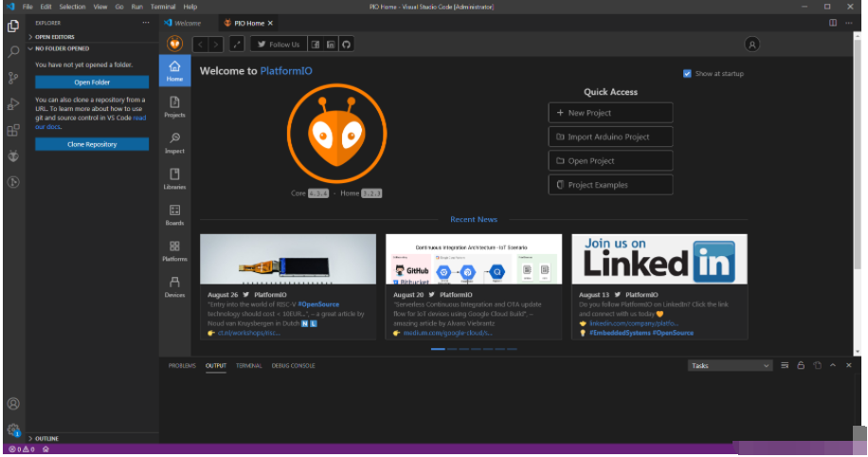Close the PIO Home tab
The height and width of the screenshot is (457, 868).
tap(271, 24)
